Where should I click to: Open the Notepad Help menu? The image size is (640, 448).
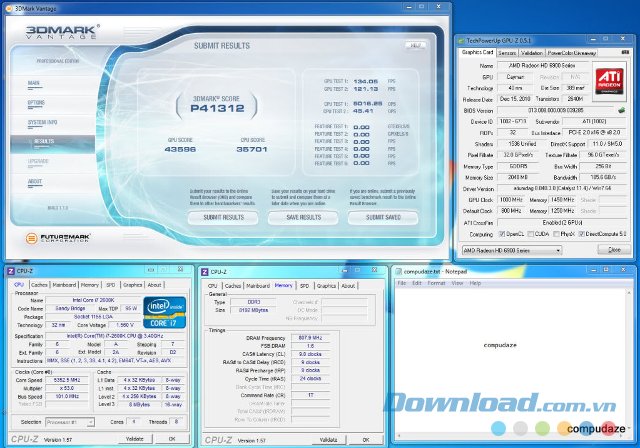click(475, 283)
